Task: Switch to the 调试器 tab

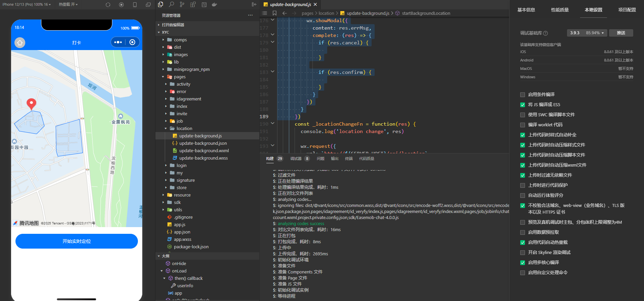Action: coord(296,159)
